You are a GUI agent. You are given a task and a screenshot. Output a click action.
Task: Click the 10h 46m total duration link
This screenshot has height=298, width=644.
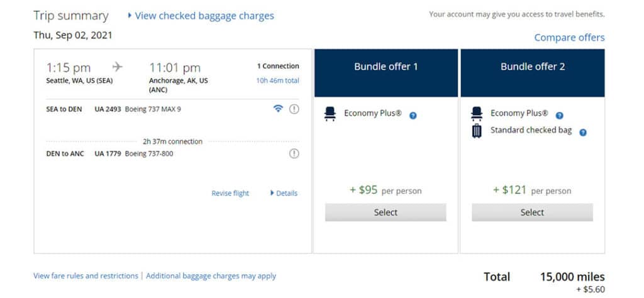(x=277, y=80)
